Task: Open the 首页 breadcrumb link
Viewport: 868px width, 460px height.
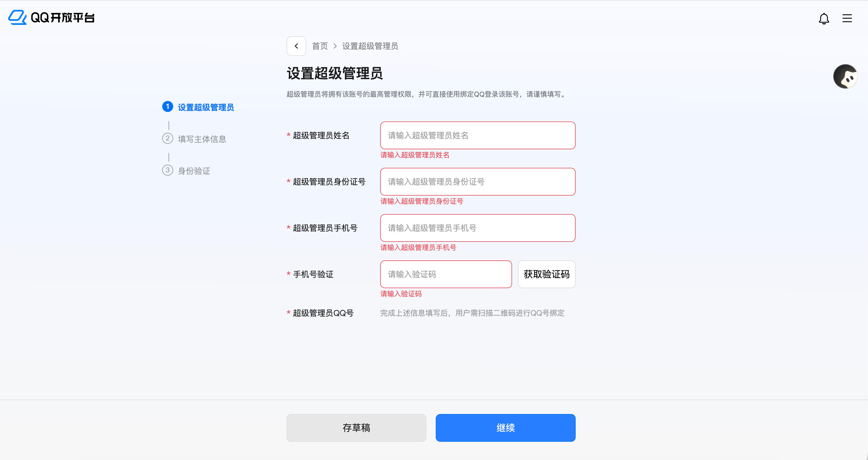Action: pos(320,46)
